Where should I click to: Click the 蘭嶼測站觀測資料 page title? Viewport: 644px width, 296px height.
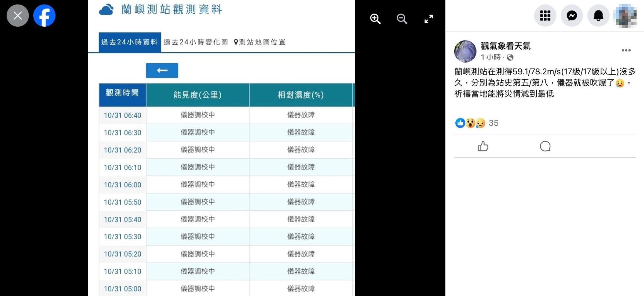[171, 9]
